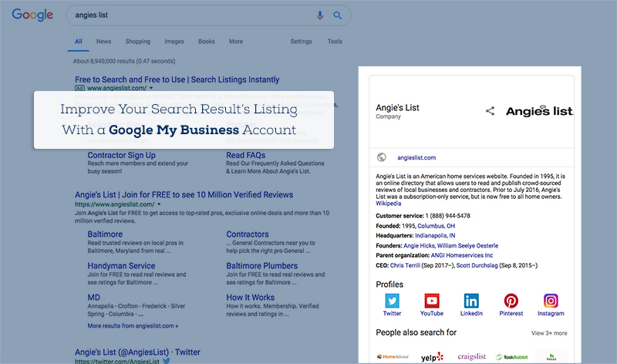The image size is (617, 364).
Task: Click 'More results from angieslist.com' link
Action: (133, 326)
